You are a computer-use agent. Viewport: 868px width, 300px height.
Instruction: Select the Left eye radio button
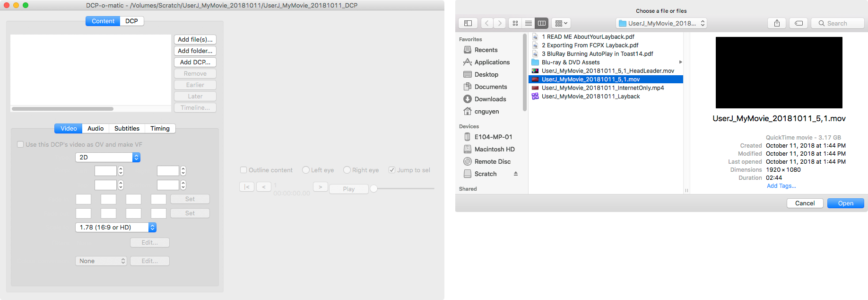[x=306, y=170]
